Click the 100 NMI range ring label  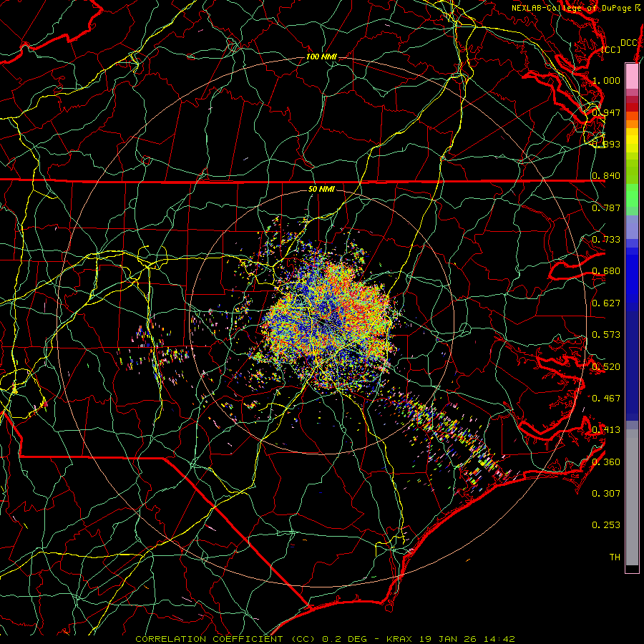click(321, 57)
